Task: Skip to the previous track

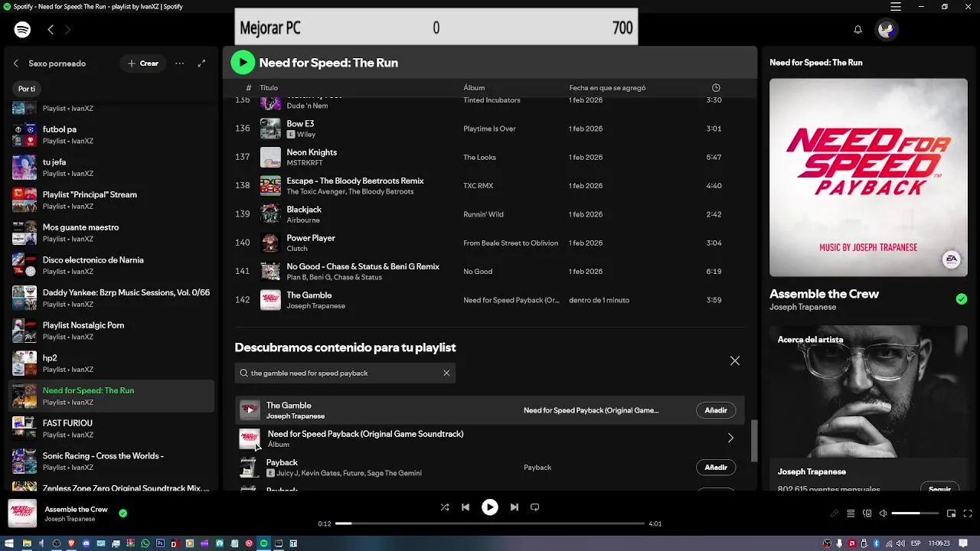Action: click(465, 507)
